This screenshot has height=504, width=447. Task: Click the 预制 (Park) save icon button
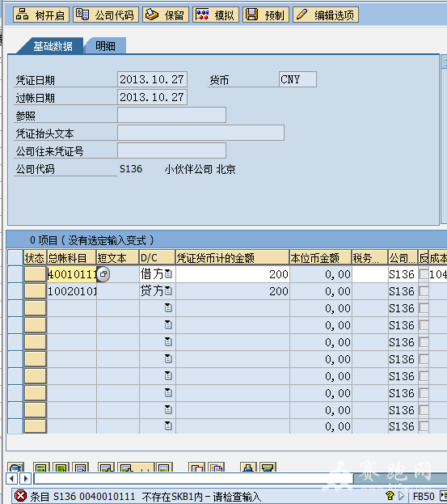(266, 15)
